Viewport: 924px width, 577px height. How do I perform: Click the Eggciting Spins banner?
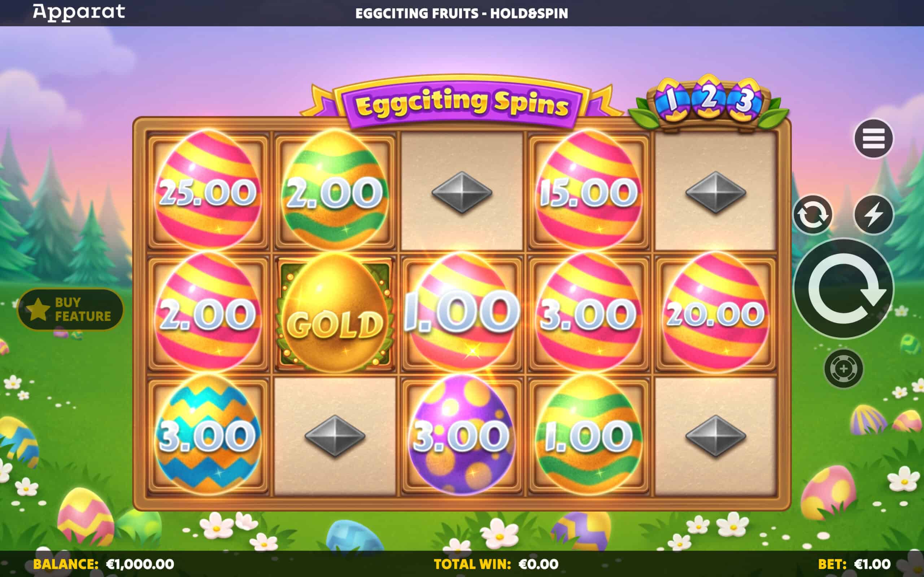click(x=462, y=103)
